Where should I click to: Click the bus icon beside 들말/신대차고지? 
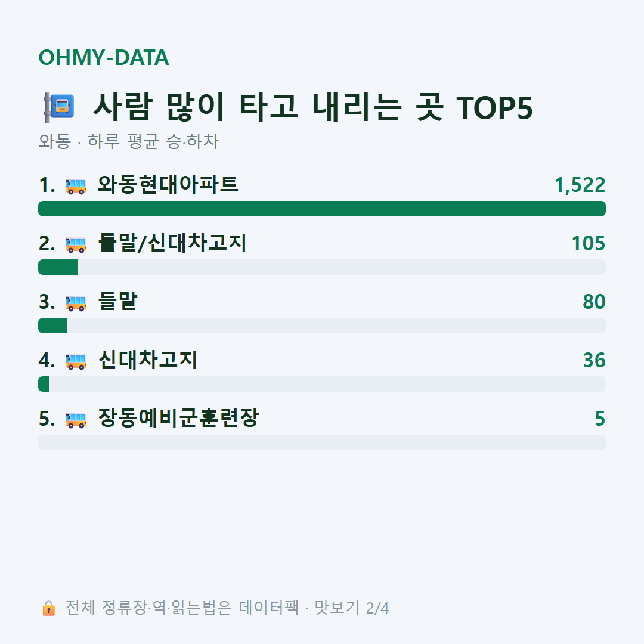pos(76,244)
